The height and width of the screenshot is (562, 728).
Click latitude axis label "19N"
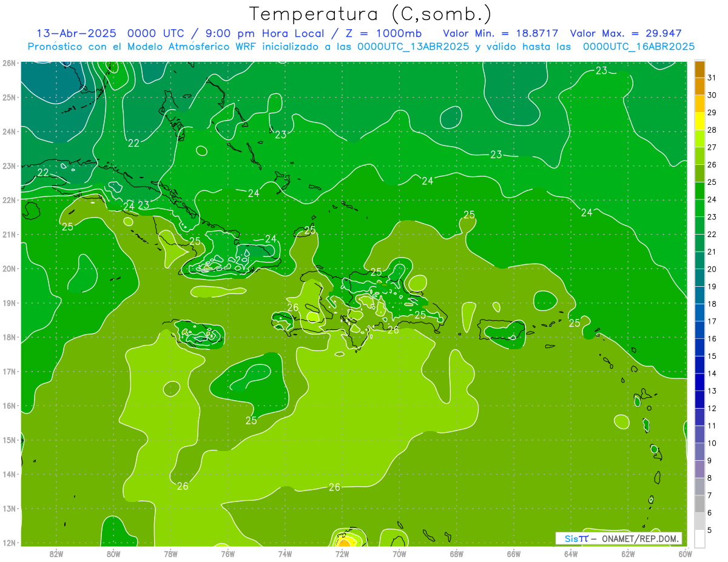[x=9, y=303]
